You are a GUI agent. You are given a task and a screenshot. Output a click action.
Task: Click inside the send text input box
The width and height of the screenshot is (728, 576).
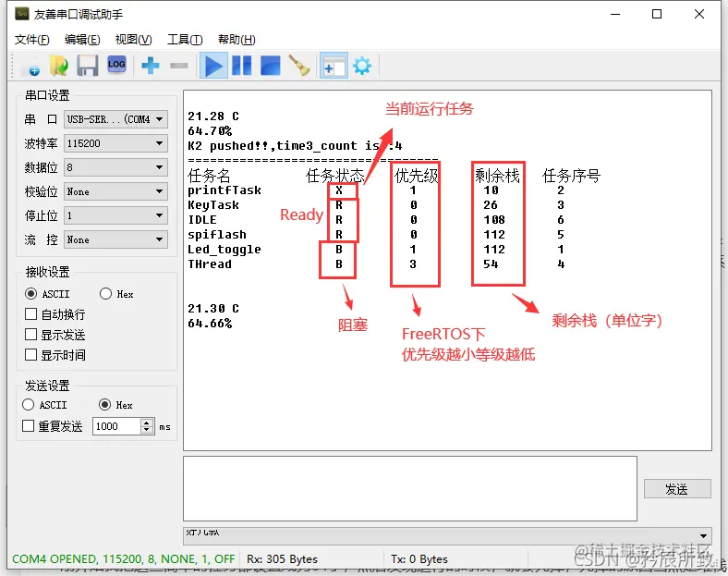[410, 488]
